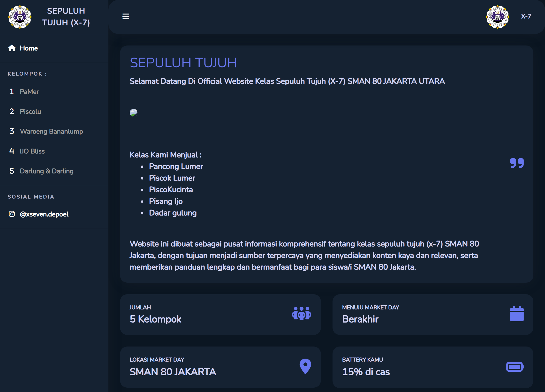Open Darlung & Darling group
The height and width of the screenshot is (392, 545).
[46, 171]
